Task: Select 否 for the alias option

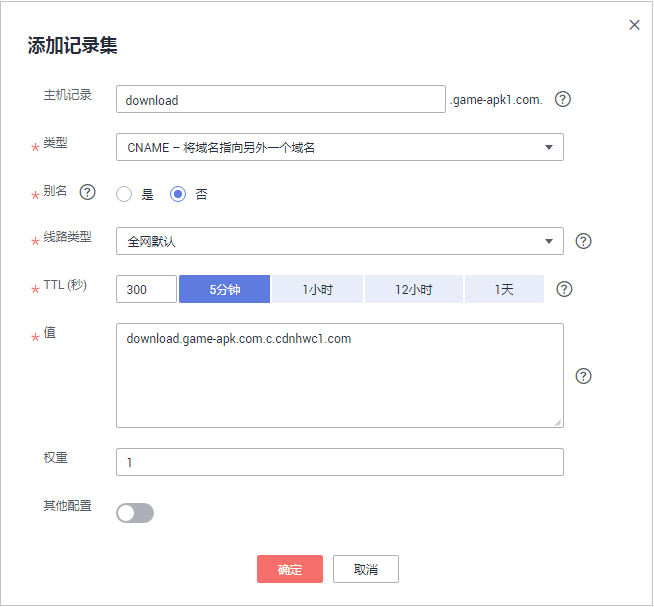Action: [178, 194]
